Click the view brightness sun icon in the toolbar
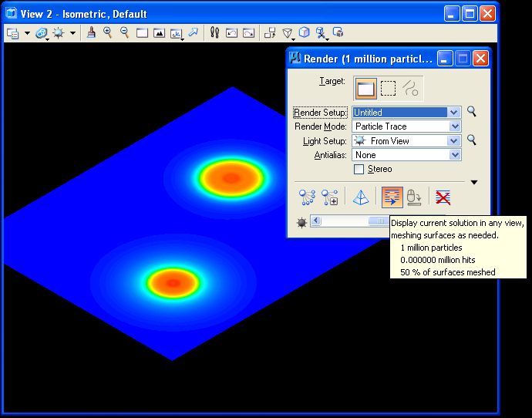The height and width of the screenshot is (418, 532). tap(59, 33)
